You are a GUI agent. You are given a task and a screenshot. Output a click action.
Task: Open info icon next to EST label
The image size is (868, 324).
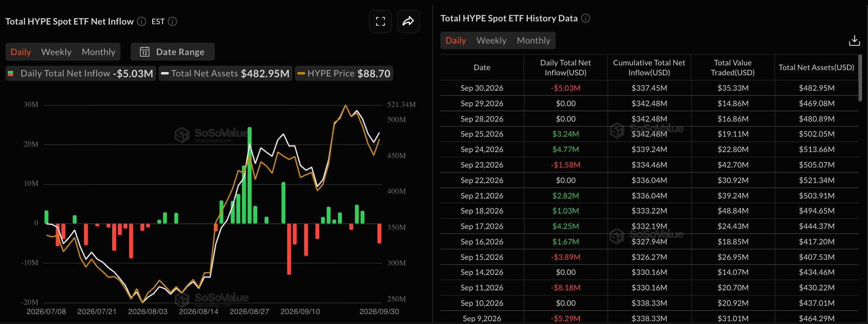(172, 21)
